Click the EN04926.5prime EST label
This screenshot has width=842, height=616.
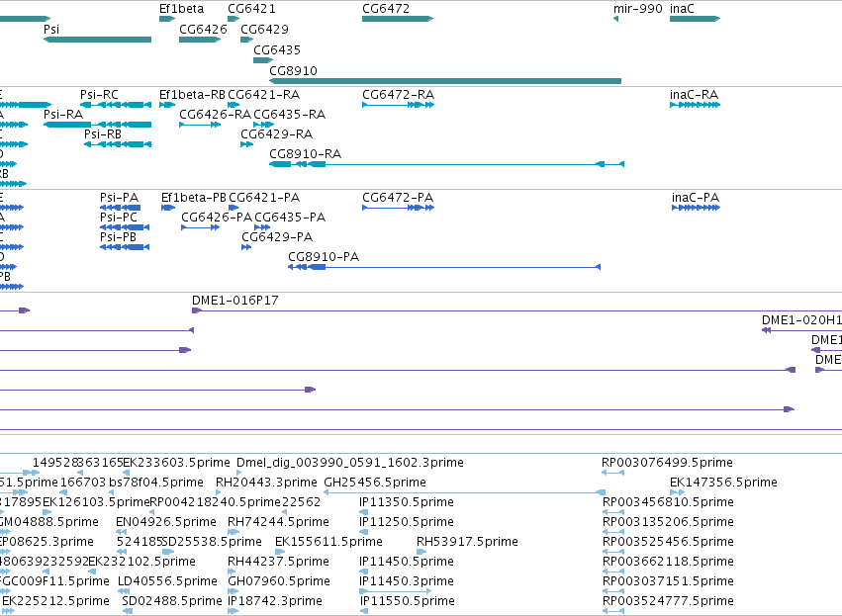click(166, 522)
